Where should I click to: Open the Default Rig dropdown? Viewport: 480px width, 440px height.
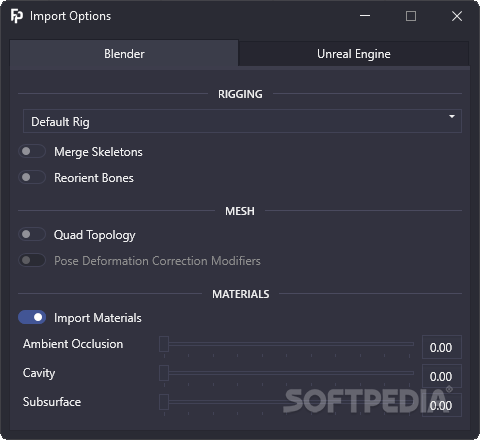(242, 121)
